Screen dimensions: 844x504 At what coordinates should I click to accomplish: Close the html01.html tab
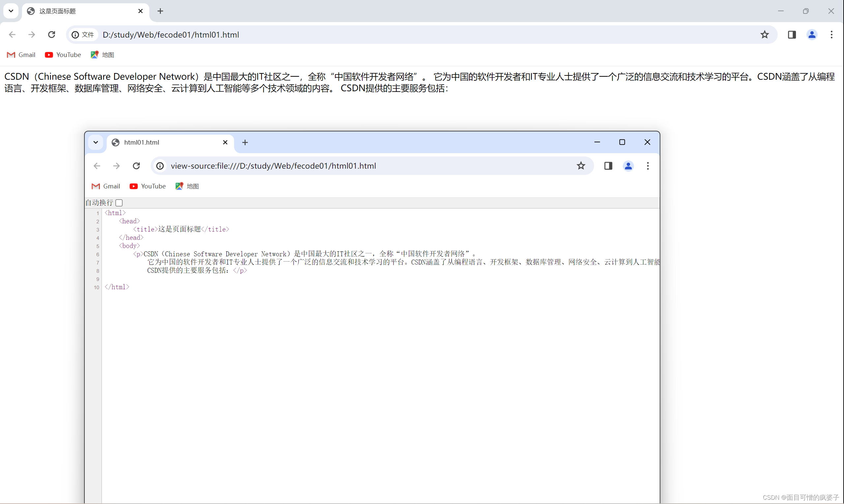point(225,143)
